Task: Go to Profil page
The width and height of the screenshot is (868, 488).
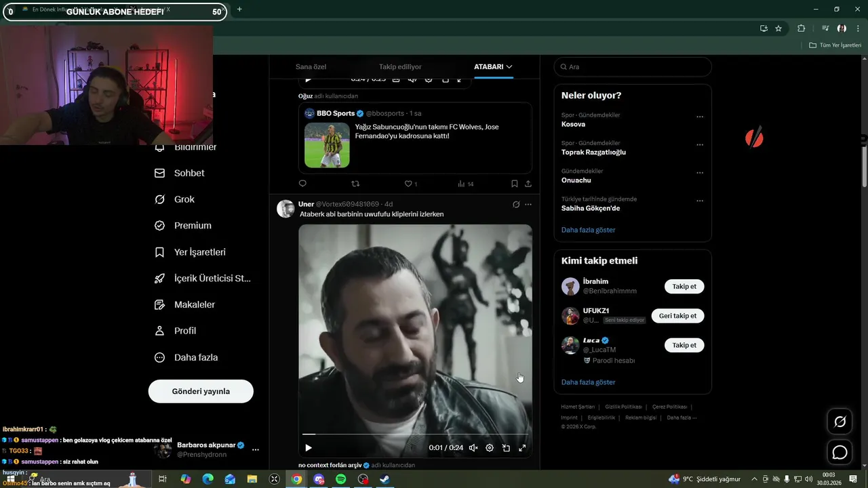Action: [x=175, y=331]
